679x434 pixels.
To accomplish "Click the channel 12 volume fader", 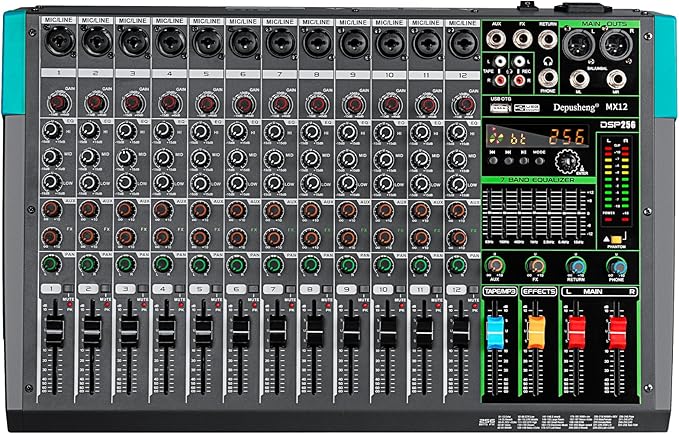I will 460,332.
